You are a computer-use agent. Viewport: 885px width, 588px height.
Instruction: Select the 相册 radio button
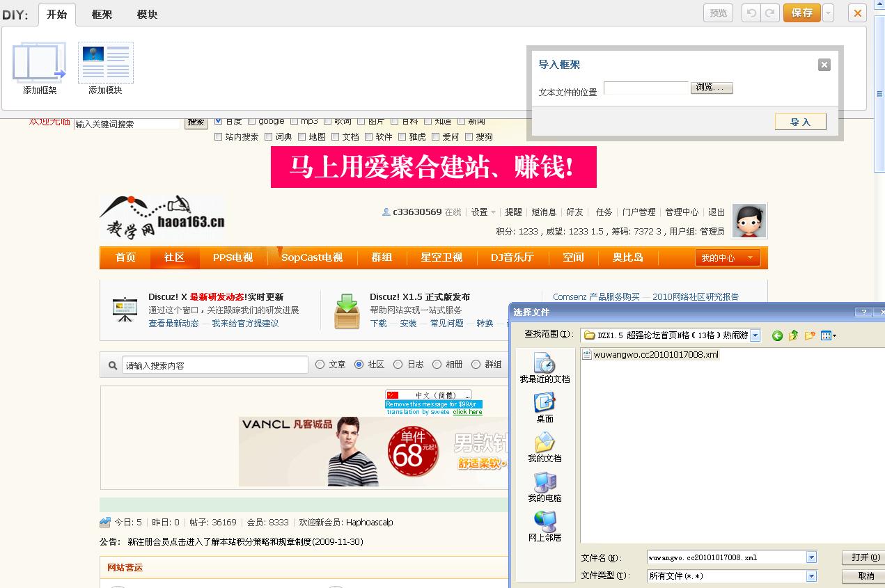(x=437, y=364)
